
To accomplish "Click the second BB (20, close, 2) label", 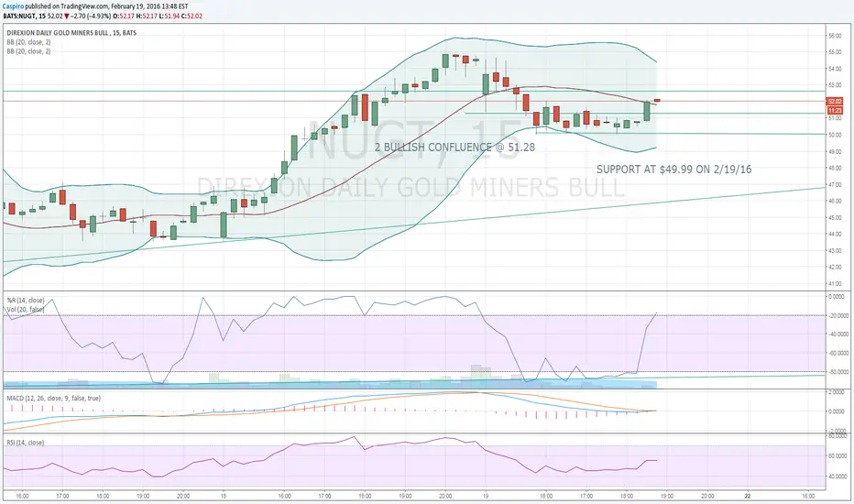I will coord(29,51).
